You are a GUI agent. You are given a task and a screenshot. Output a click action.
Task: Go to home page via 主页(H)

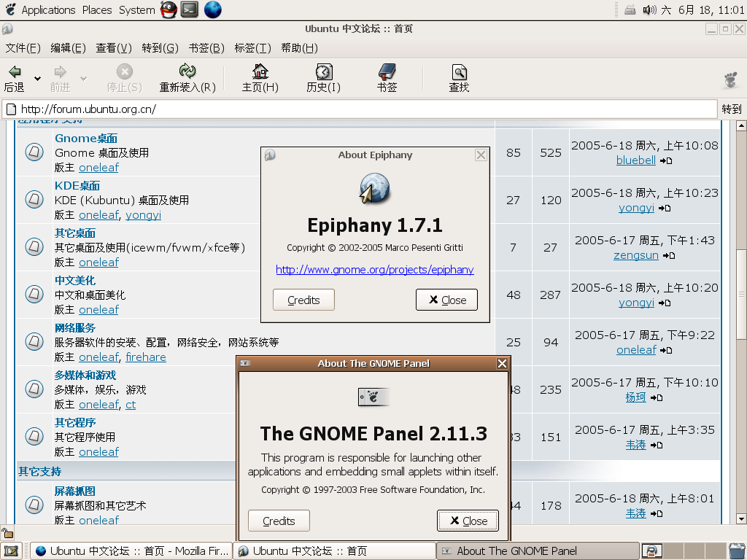tap(260, 79)
